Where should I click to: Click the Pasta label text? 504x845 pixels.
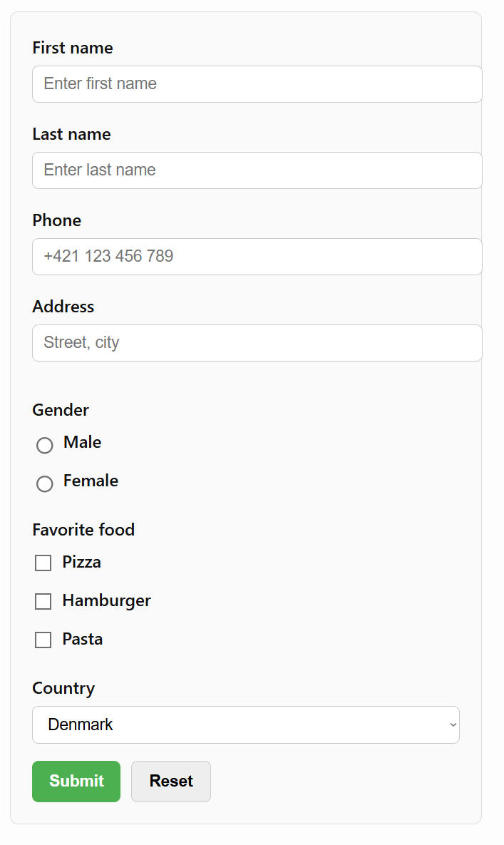[83, 640]
